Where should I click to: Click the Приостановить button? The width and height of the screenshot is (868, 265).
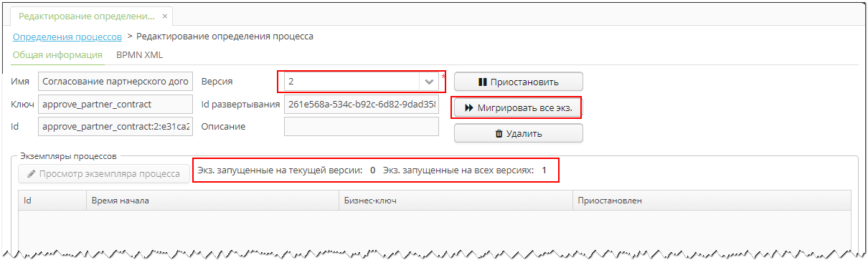(x=518, y=82)
